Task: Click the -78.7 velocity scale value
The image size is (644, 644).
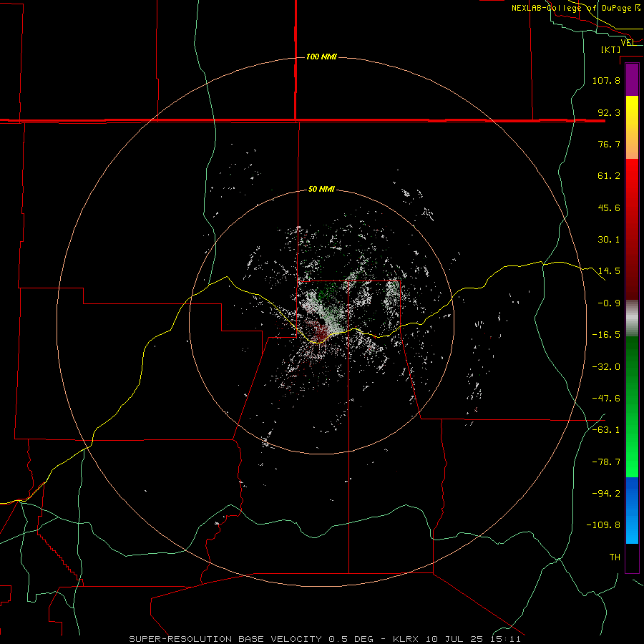Action: pos(606,462)
